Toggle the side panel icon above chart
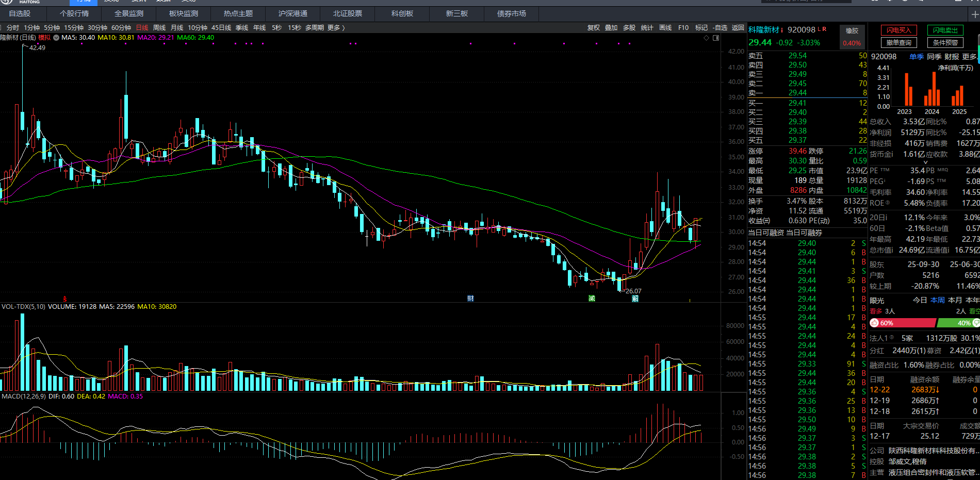980x480 pixels. pos(716,38)
